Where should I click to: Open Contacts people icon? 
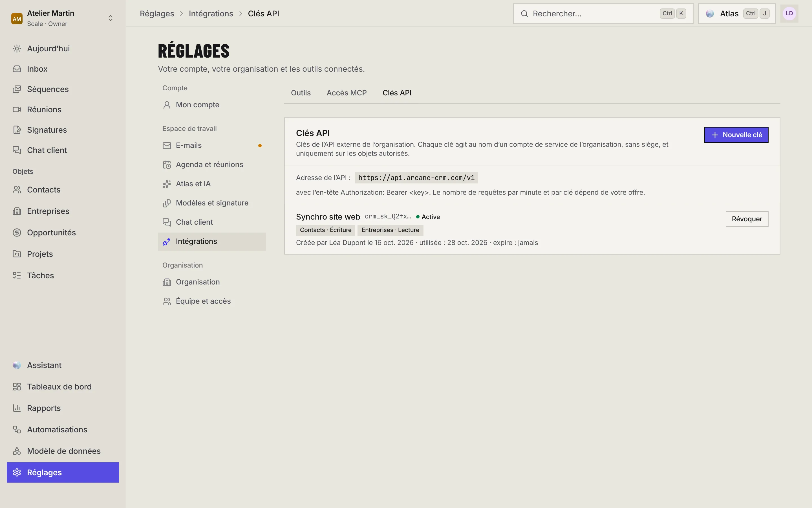coord(17,190)
